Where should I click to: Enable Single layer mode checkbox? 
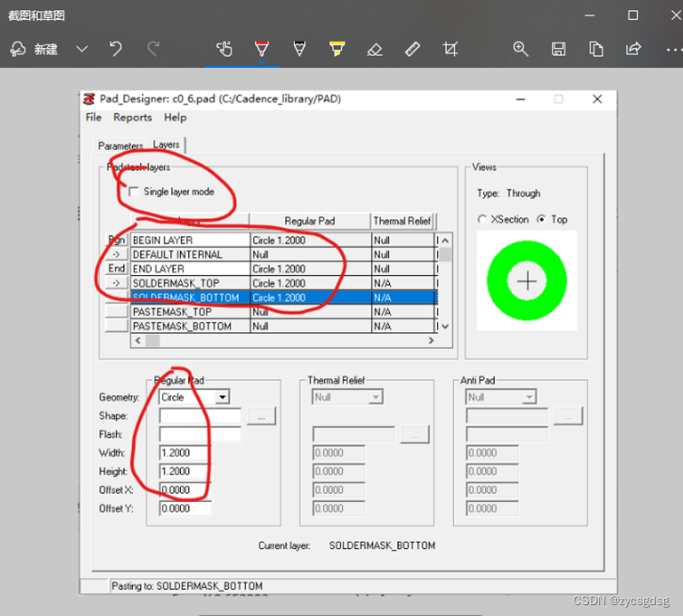point(135,192)
